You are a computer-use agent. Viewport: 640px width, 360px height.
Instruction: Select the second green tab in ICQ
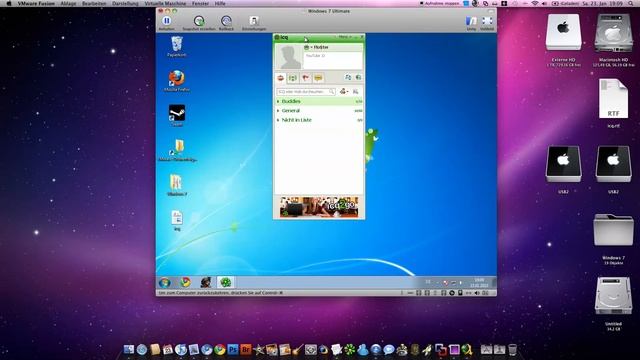293,78
